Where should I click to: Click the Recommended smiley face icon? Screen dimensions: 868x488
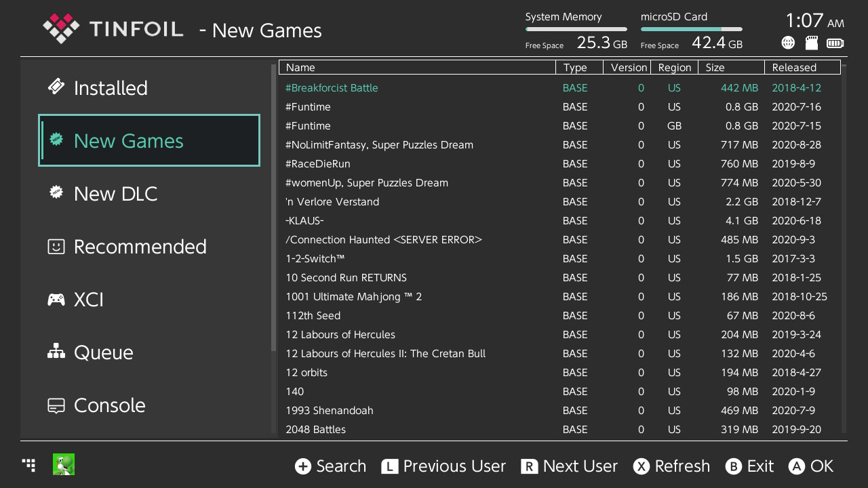(x=56, y=246)
